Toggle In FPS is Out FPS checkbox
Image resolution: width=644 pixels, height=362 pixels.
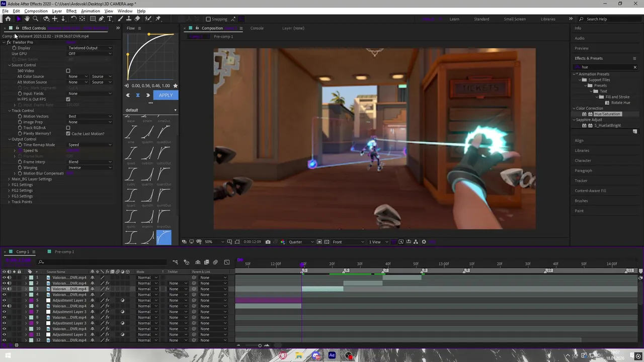[68, 99]
